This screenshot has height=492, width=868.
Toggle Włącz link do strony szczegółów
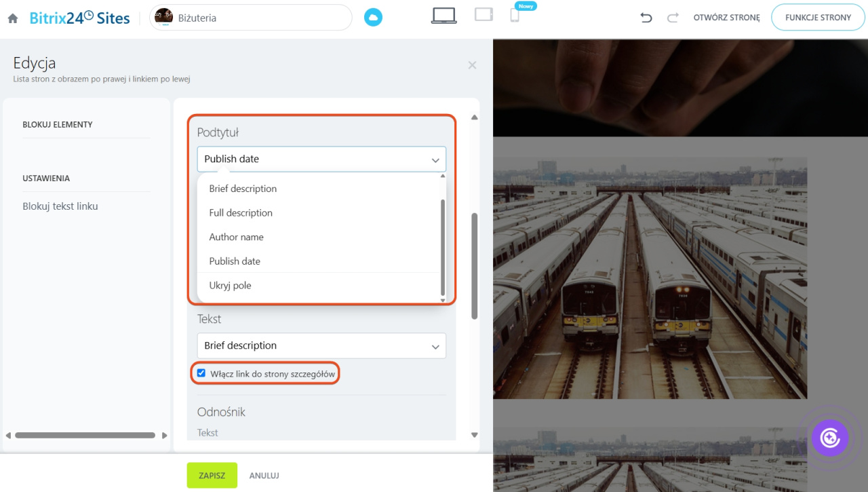[201, 373]
